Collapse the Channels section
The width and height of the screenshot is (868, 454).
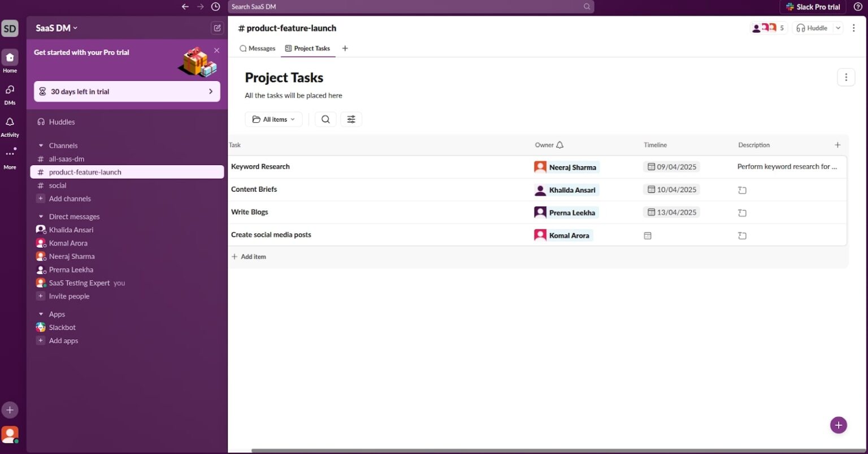[41, 145]
